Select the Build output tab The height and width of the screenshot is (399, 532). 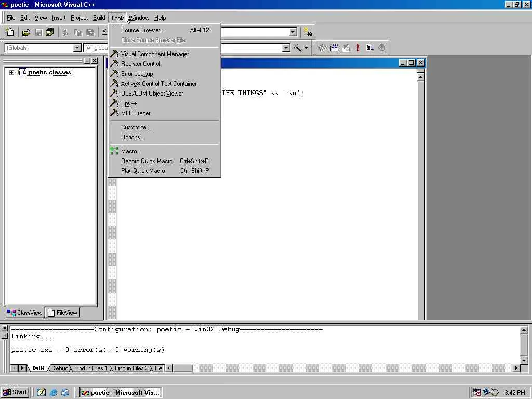pos(38,368)
